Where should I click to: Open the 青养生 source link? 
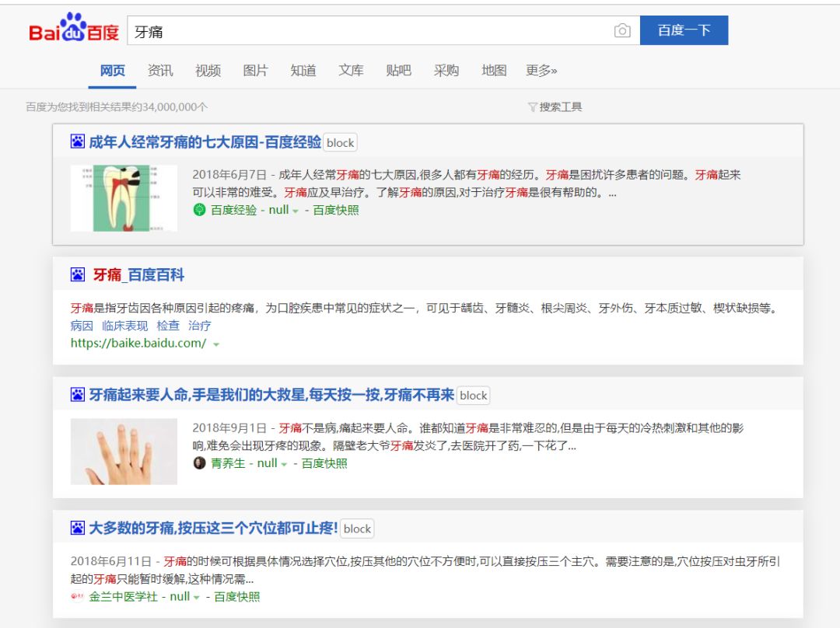coord(228,463)
